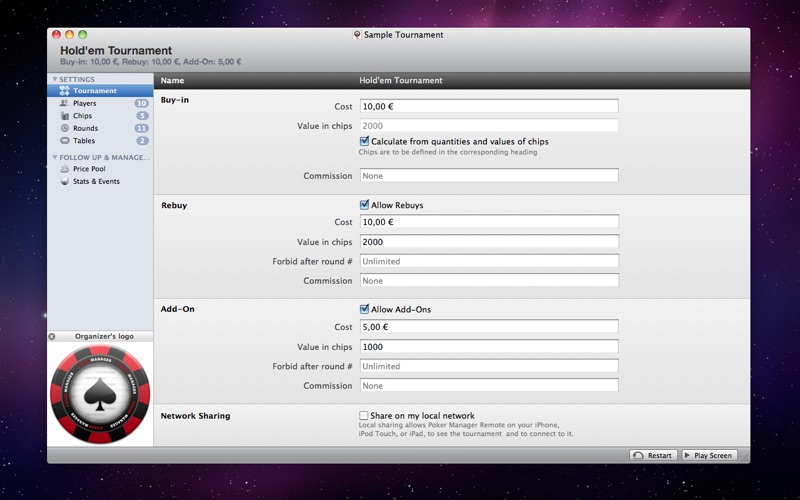The image size is (800, 500).
Task: Collapse the SETTINGS sidebar group
Action: coord(54,79)
